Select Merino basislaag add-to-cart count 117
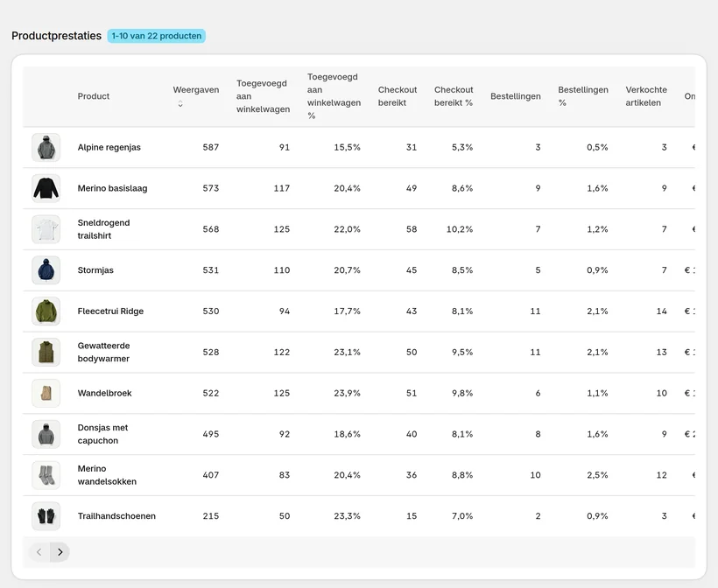Image resolution: width=718 pixels, height=588 pixels. point(282,188)
